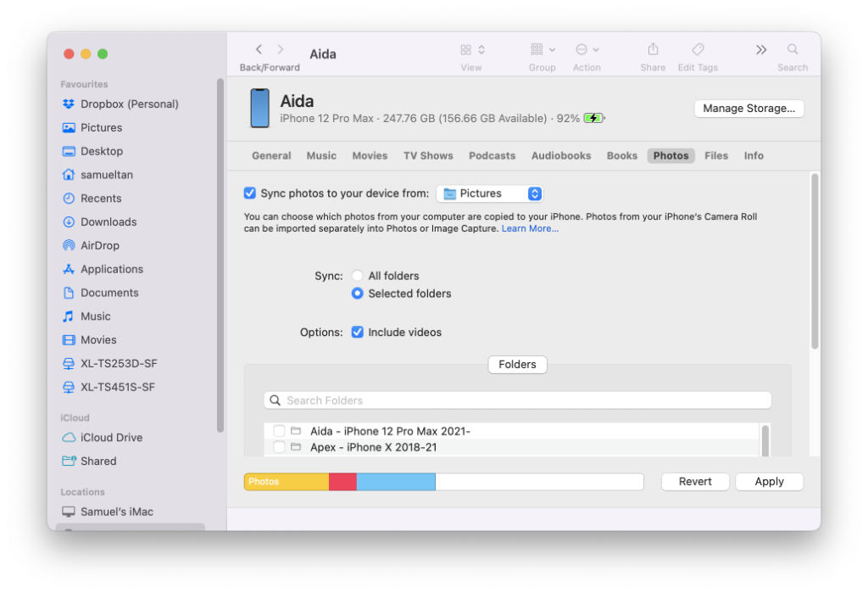868x593 pixels.
Task: Click the Edit Tags icon
Action: 698,50
